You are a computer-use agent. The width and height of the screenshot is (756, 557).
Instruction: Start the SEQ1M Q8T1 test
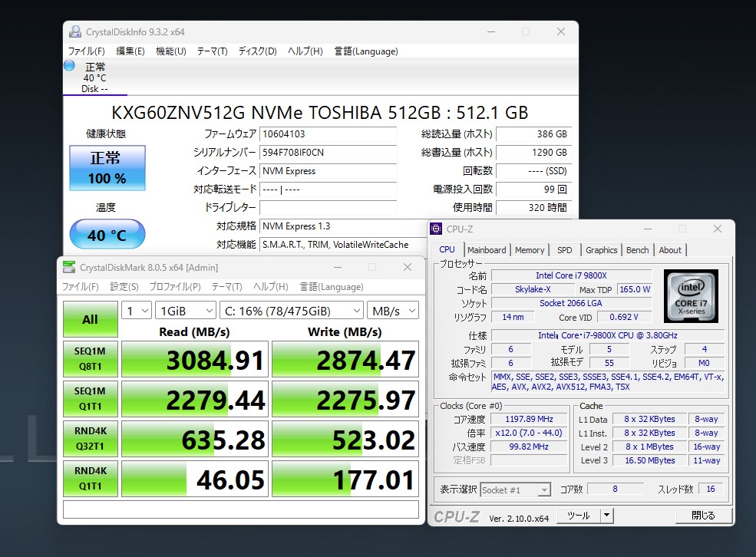[x=90, y=359]
